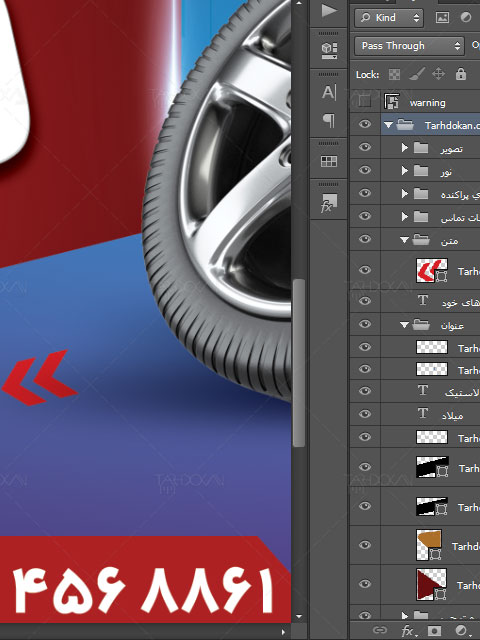Click the red double chevron on canvas
This screenshot has width=480, height=640.
click(40, 378)
